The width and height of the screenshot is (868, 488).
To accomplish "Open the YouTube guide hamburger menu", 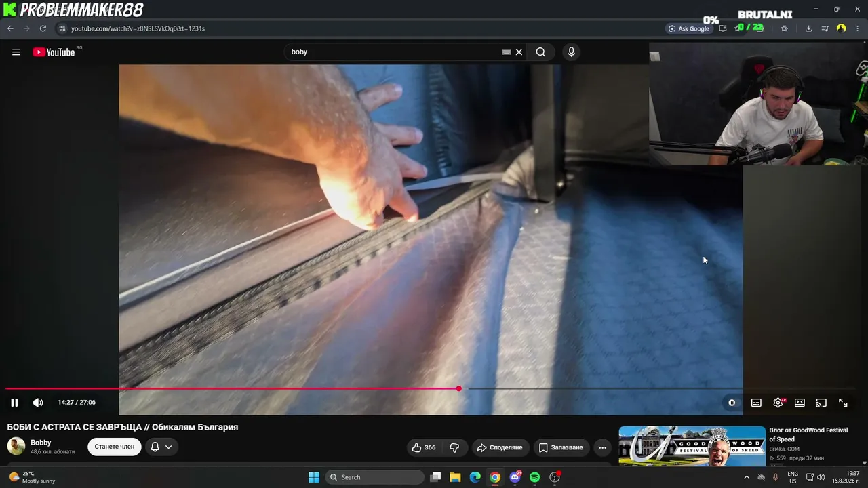I will click(x=16, y=52).
